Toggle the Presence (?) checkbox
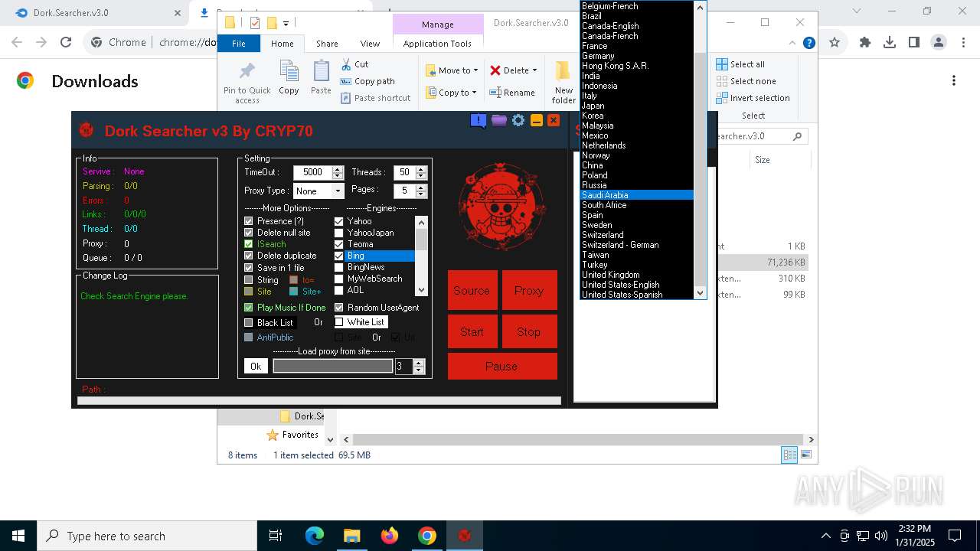This screenshot has height=551, width=980. (248, 221)
